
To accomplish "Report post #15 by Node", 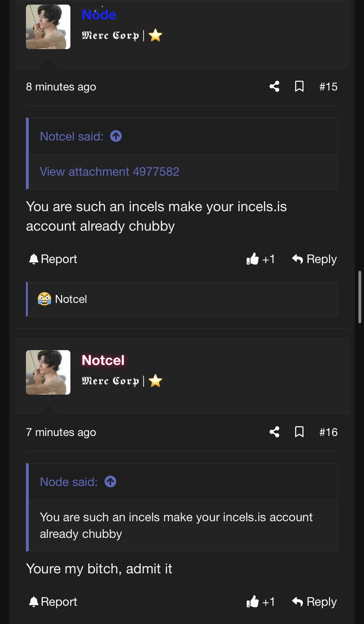I will coord(53,259).
